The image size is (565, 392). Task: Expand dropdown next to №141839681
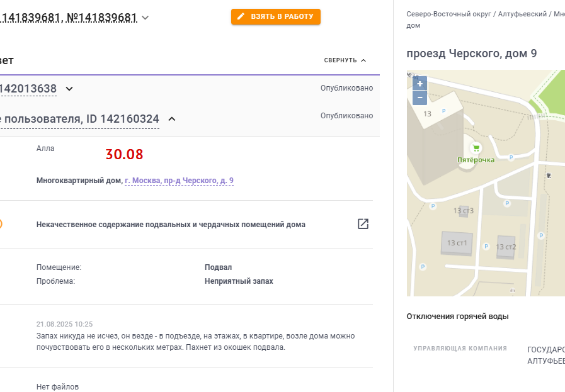[146, 18]
